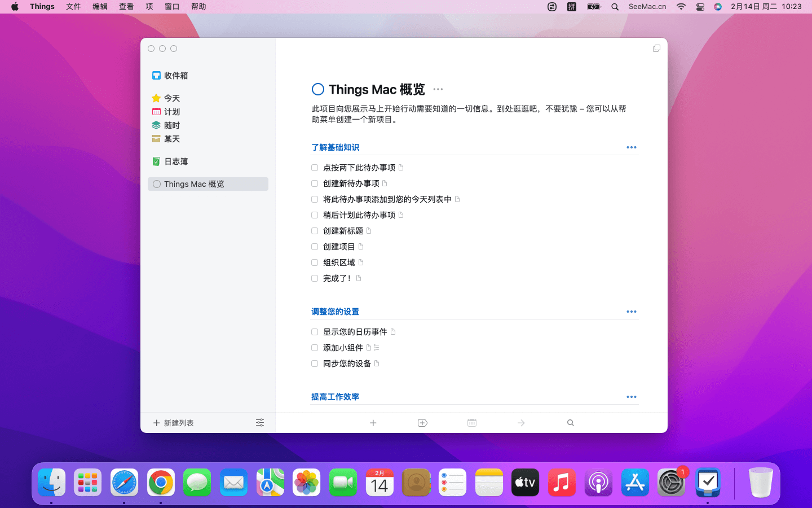Screen dimensions: 812x508
Task: Open the 窗口 menu
Action: [x=172, y=7]
